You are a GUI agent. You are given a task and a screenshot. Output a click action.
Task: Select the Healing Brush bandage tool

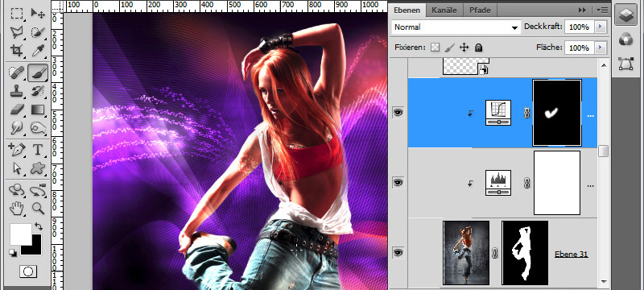pos(17,73)
